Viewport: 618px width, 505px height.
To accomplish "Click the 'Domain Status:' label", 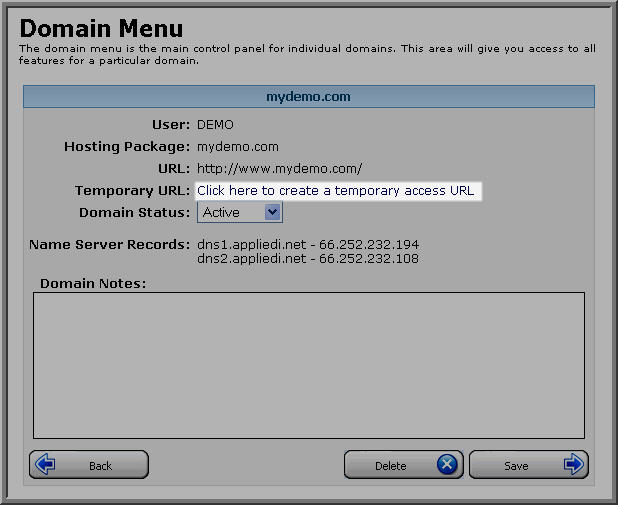I will (135, 213).
